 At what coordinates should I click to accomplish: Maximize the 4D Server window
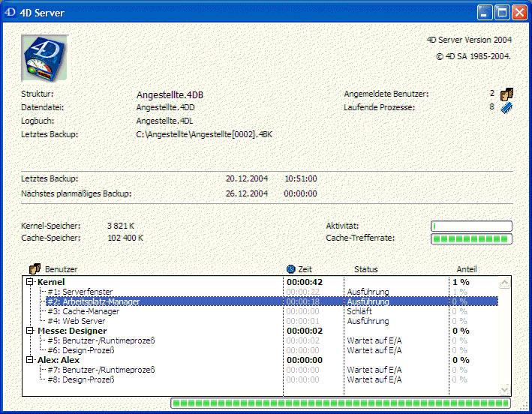(x=502, y=13)
